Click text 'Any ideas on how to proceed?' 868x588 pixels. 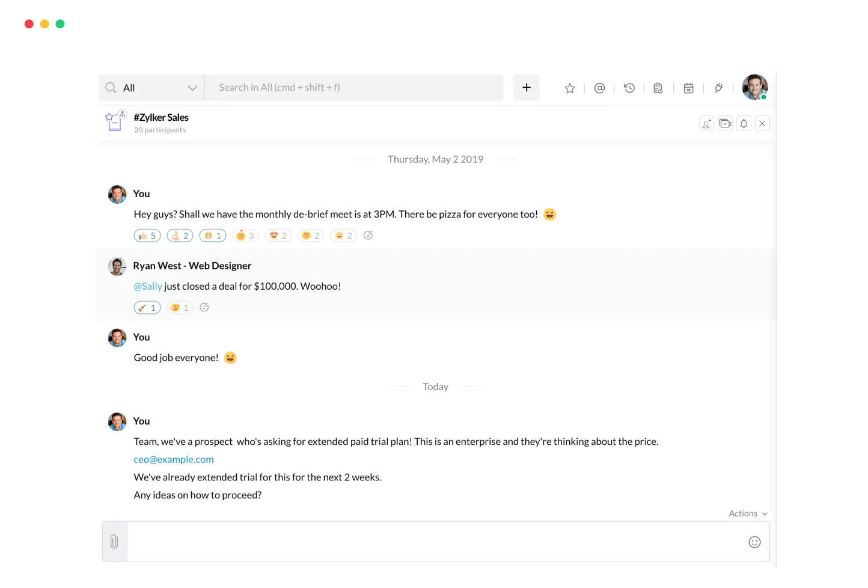click(x=198, y=495)
